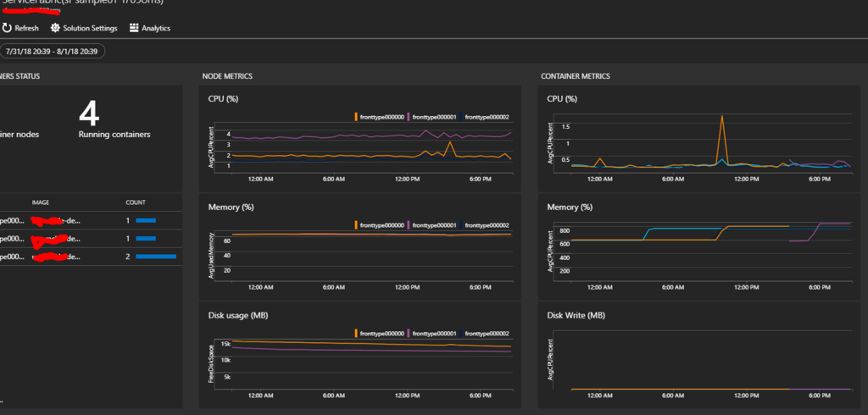
Task: Select the 7/31/18 20:39 - 8/1/18 20:39 time range
Action: click(x=52, y=52)
